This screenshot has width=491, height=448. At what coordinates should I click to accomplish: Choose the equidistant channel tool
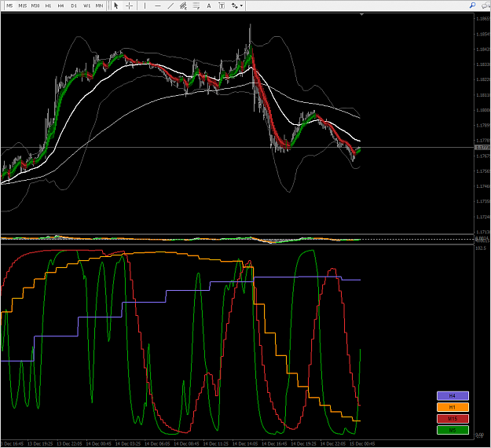click(x=183, y=6)
